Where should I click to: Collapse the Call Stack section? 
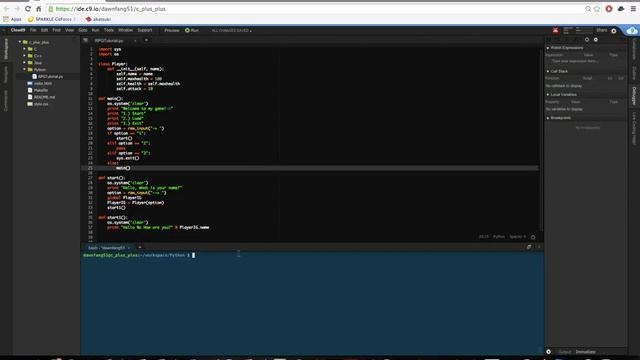548,71
